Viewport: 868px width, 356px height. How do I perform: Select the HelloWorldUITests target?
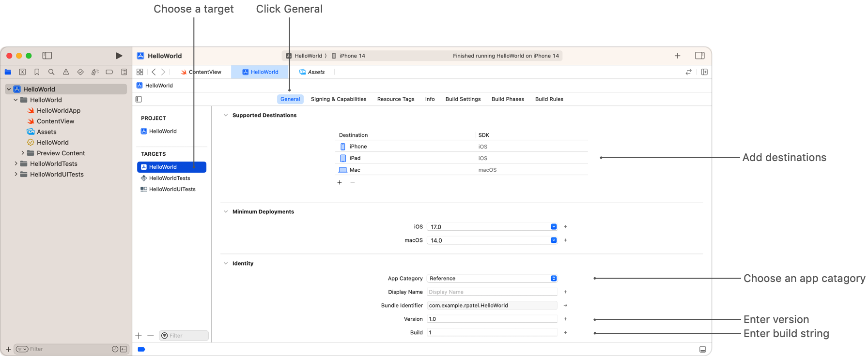(172, 189)
